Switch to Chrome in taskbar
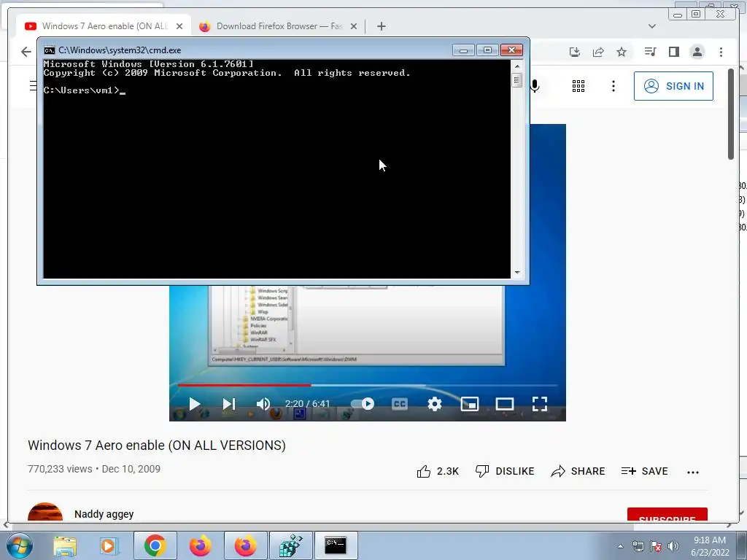The height and width of the screenshot is (560, 747). click(155, 545)
